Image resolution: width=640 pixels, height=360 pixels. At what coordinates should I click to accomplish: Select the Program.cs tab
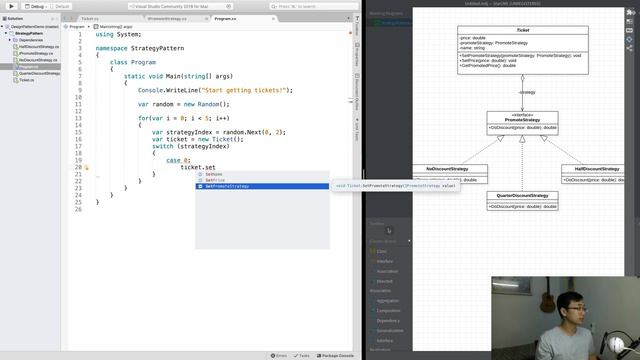coord(225,19)
